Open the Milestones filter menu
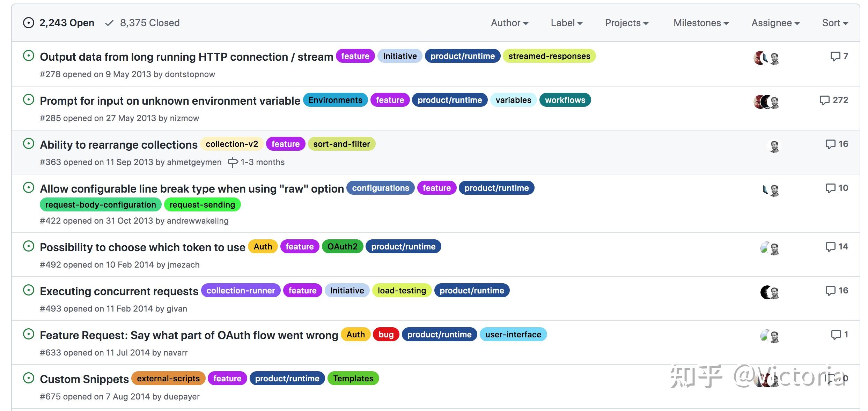This screenshot has width=868, height=411. (701, 23)
